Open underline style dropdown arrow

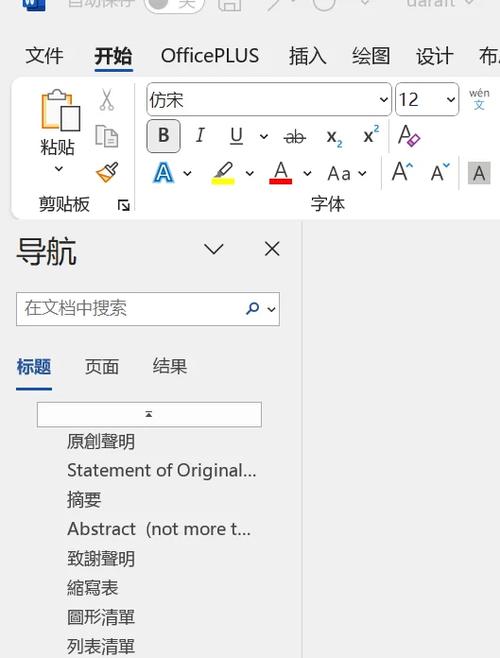(264, 136)
